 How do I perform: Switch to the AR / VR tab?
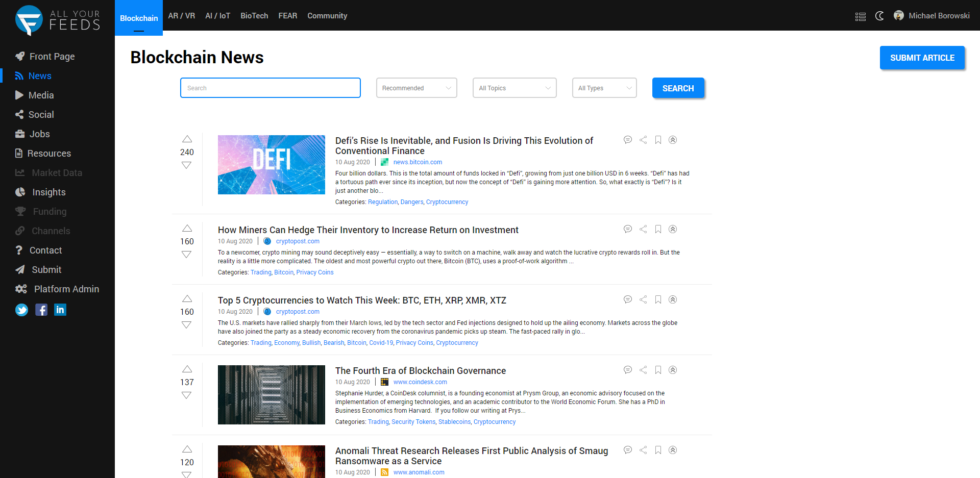(x=182, y=16)
